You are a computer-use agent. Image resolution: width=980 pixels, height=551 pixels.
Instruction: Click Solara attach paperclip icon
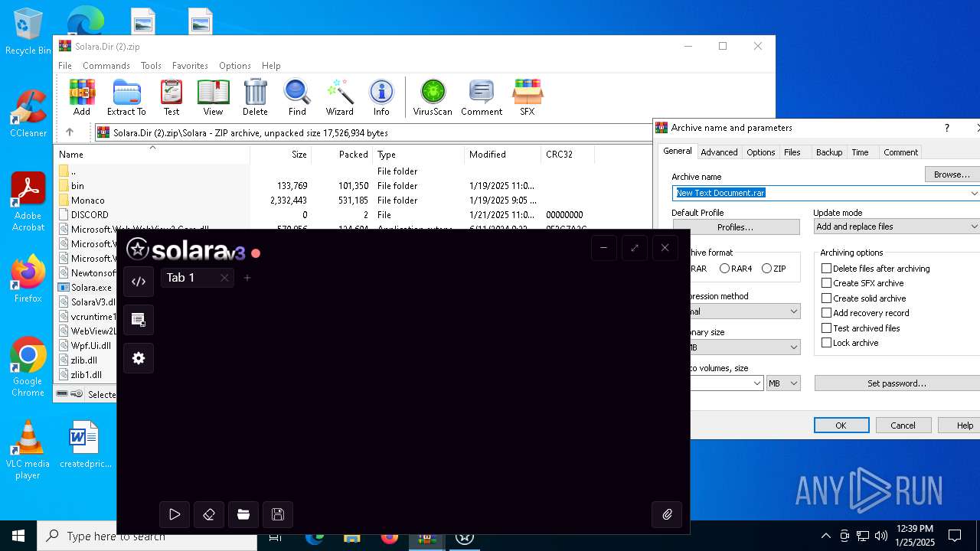(x=667, y=515)
